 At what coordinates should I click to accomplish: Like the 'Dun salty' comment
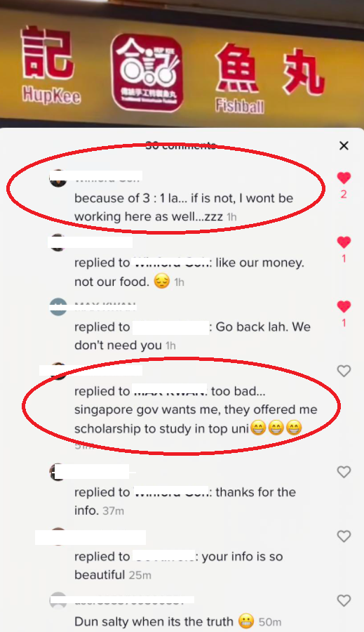pos(344,600)
